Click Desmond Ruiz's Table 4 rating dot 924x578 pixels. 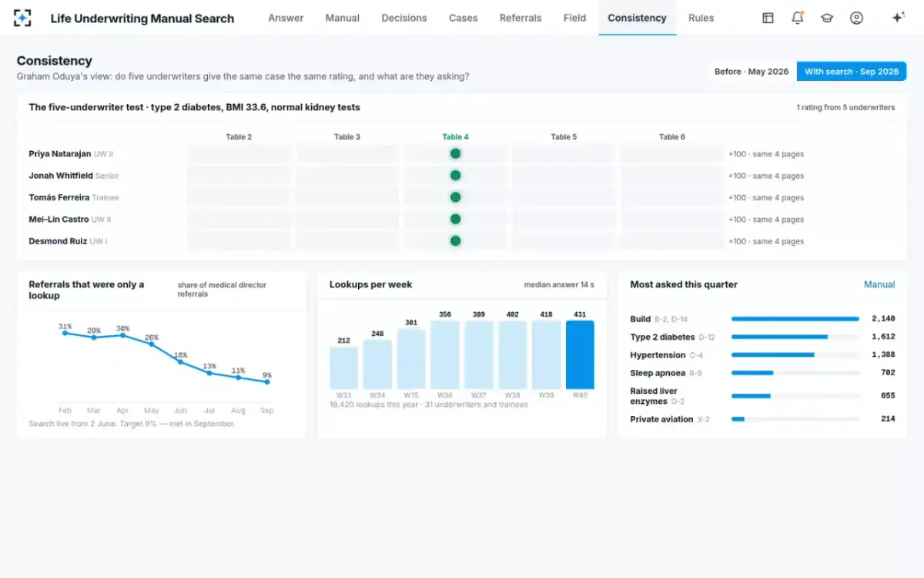(x=455, y=241)
